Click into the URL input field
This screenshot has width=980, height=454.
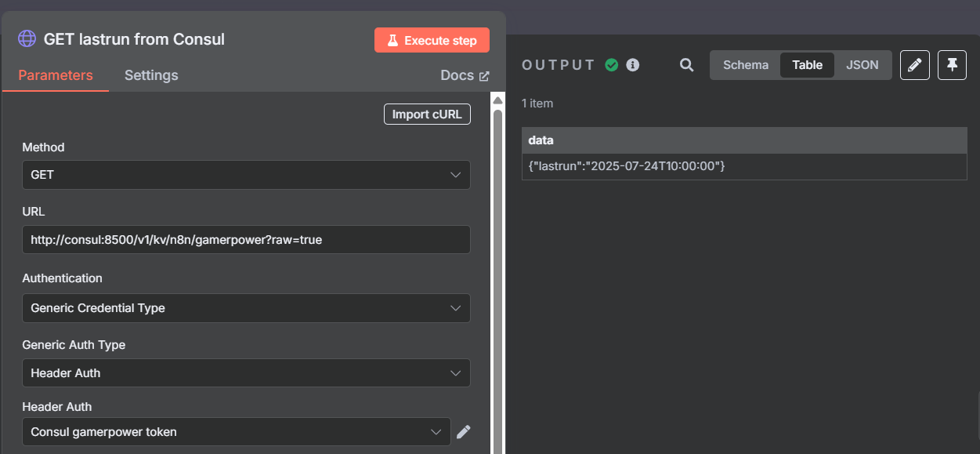click(246, 240)
